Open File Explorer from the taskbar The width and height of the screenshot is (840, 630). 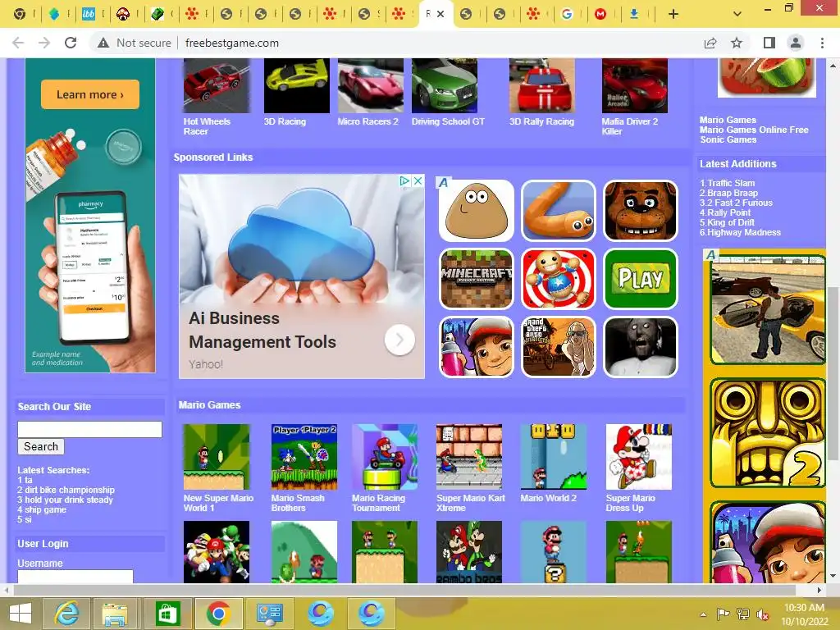point(115,613)
